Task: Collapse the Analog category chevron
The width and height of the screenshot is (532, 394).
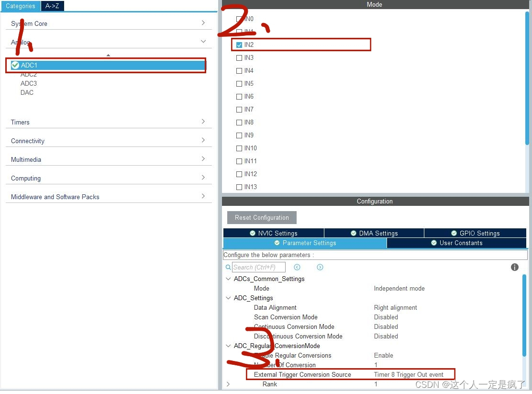Action: tap(203, 42)
